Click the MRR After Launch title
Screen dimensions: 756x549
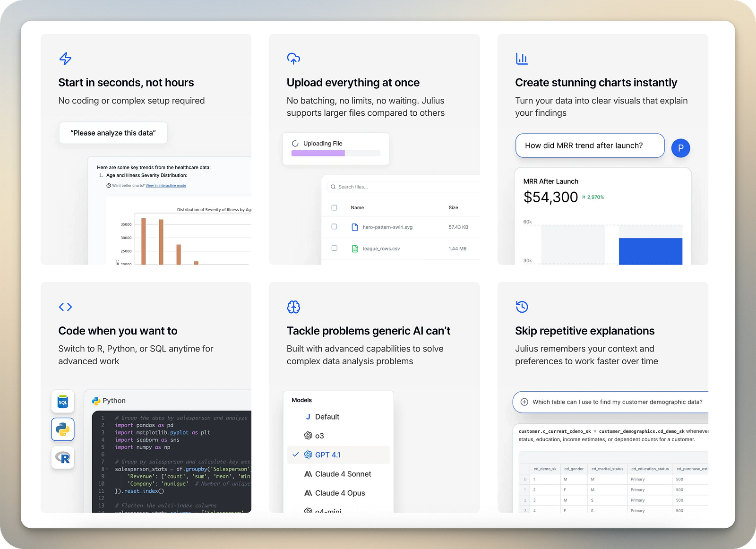(x=550, y=181)
